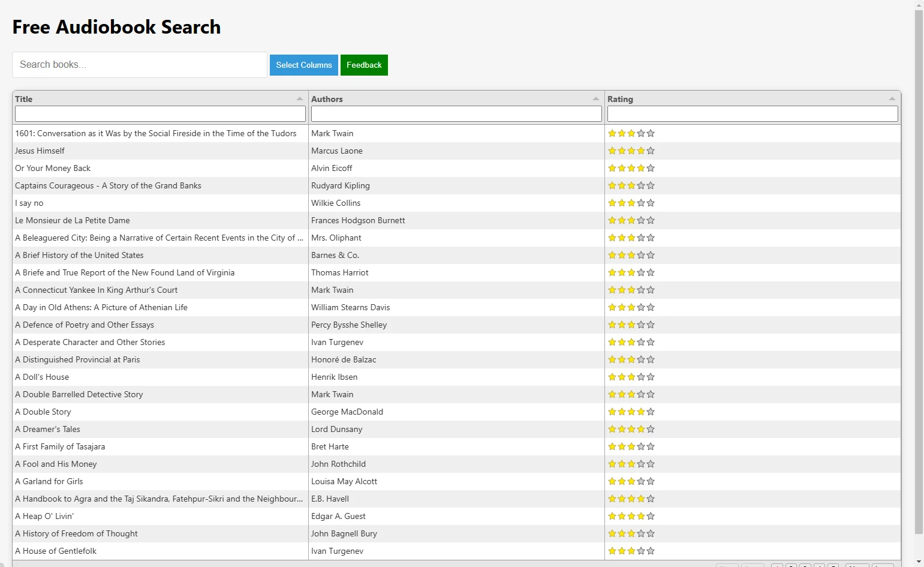The width and height of the screenshot is (924, 567).
Task: Click the vertical page scrollbar thumb
Action: (x=919, y=270)
